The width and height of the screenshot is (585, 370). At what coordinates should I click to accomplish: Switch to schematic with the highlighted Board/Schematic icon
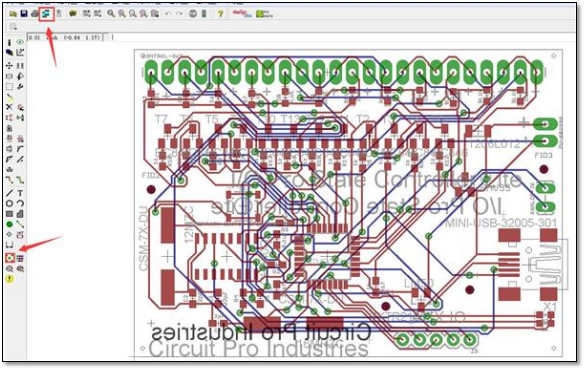point(47,14)
